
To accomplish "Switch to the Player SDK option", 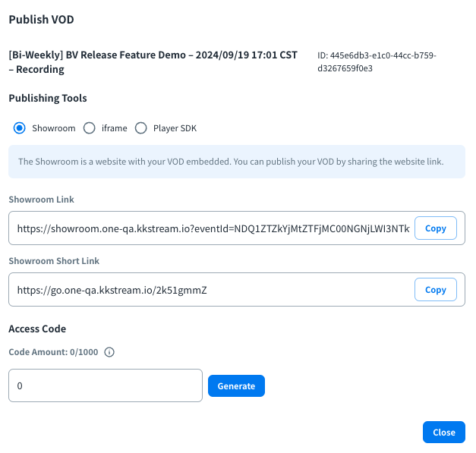I will coord(140,128).
